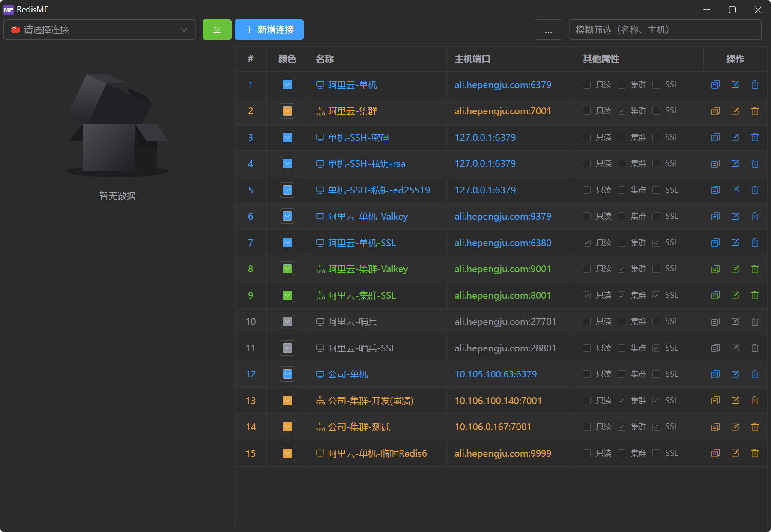Screen dimensions: 771x532
Task: Uncheck 只读 for 阿里云-单机-SSL
Action: (587, 243)
